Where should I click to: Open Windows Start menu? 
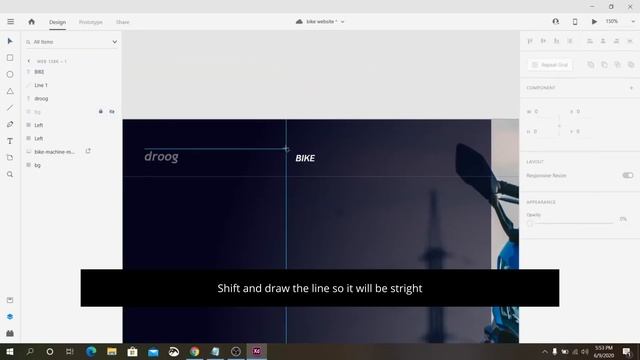pos(10,351)
